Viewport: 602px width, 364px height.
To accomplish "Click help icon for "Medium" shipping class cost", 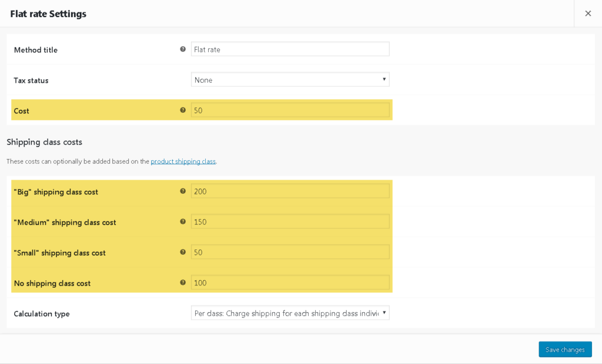I will pyautogui.click(x=183, y=221).
